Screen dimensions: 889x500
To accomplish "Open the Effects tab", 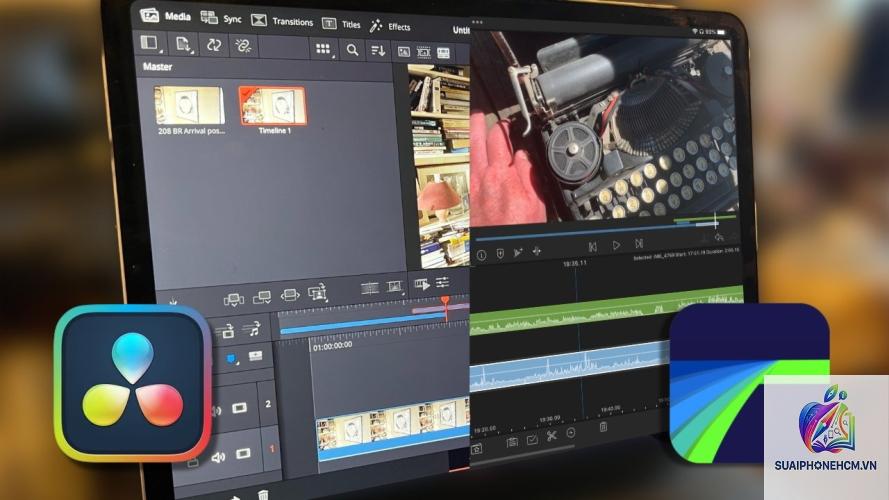I will pos(390,26).
